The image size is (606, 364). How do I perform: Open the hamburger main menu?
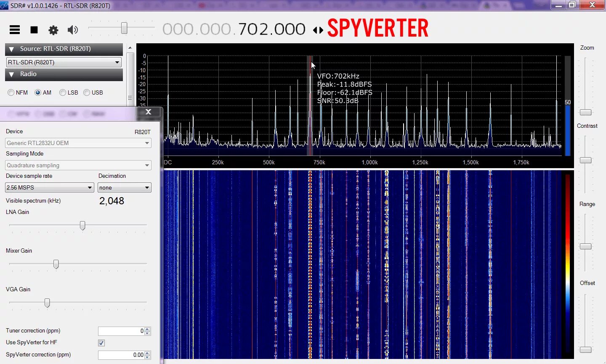pos(15,30)
